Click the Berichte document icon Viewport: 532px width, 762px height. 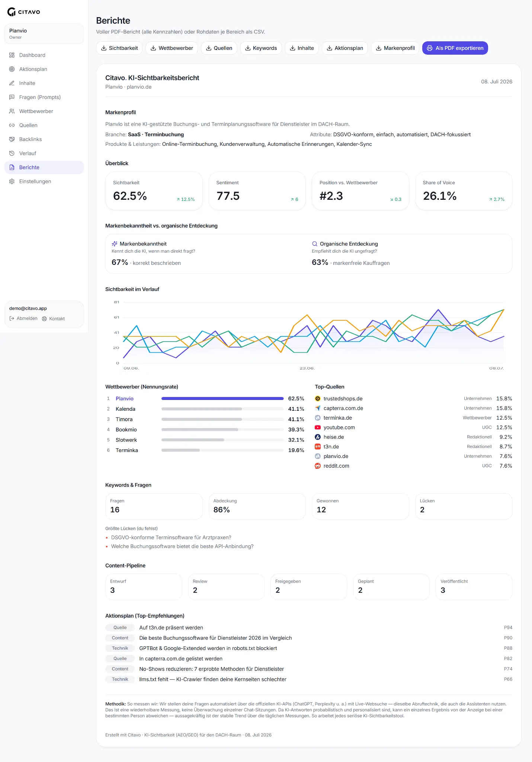tap(12, 167)
